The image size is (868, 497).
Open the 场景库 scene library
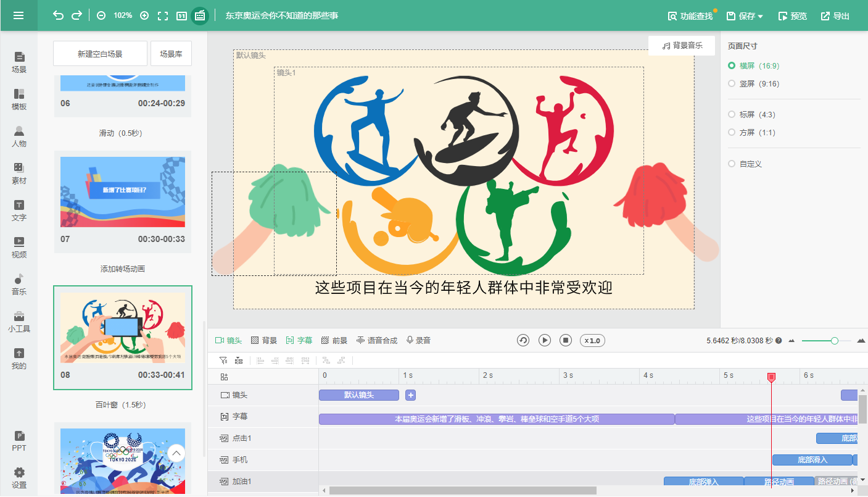pyautogui.click(x=171, y=54)
